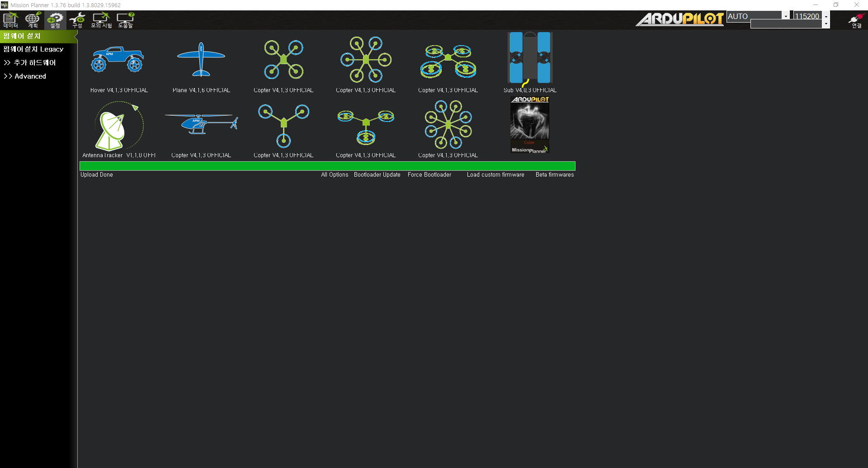This screenshot has height=468, width=868.
Task: Select 펌웨어 설치 Legacy menu item
Action: click(33, 49)
